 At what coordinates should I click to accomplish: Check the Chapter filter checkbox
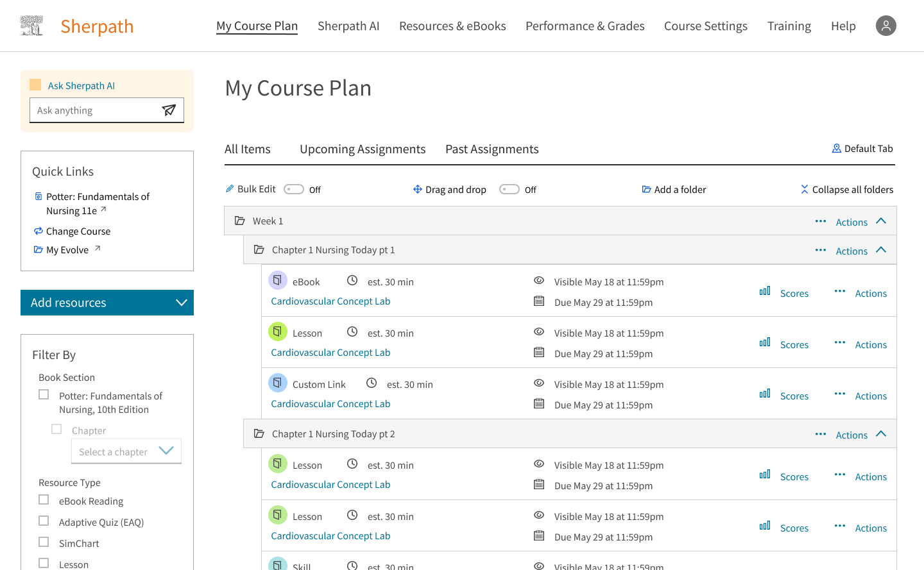pyautogui.click(x=56, y=429)
